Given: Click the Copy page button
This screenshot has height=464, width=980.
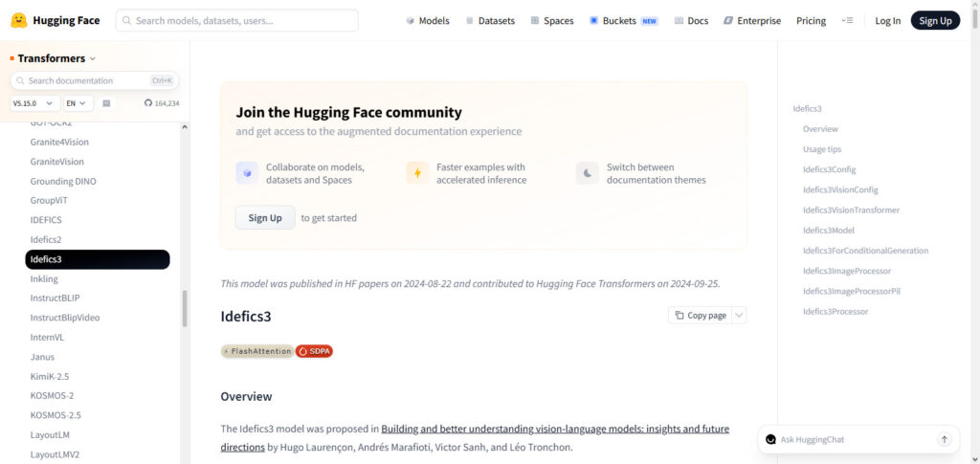Looking at the screenshot, I should tap(700, 316).
